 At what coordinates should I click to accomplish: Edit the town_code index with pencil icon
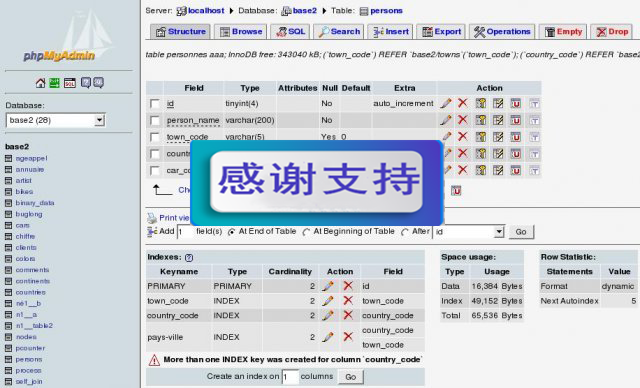pos(328,301)
